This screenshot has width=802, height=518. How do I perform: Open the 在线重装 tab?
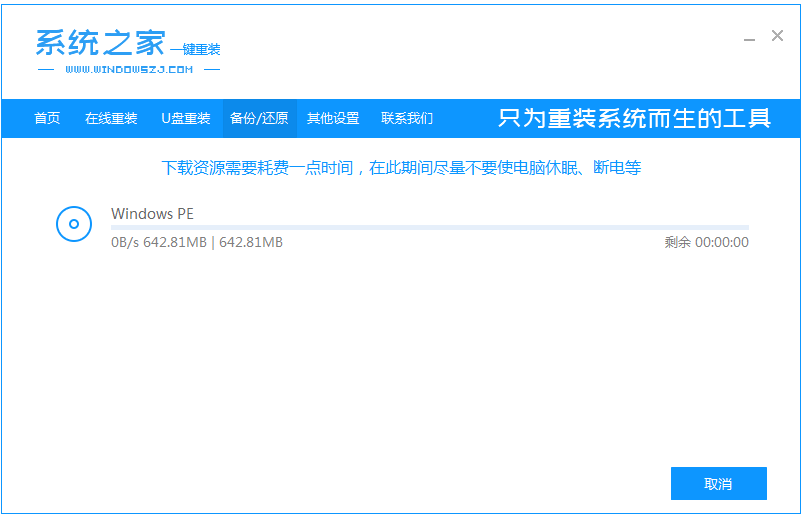pos(111,118)
